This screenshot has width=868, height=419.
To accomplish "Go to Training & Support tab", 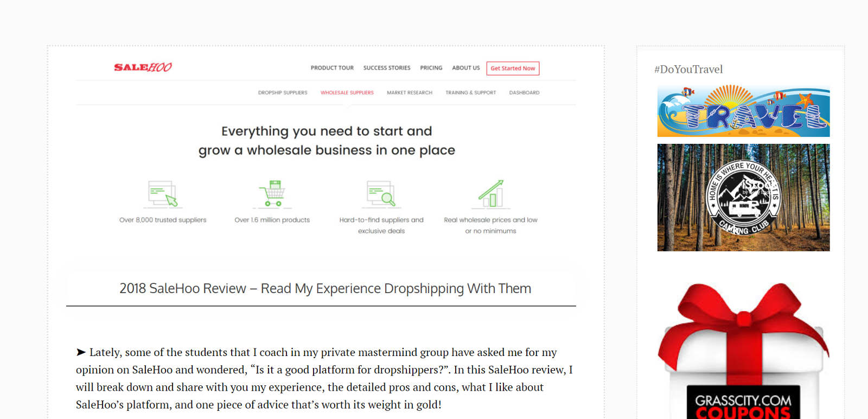I will pos(471,93).
